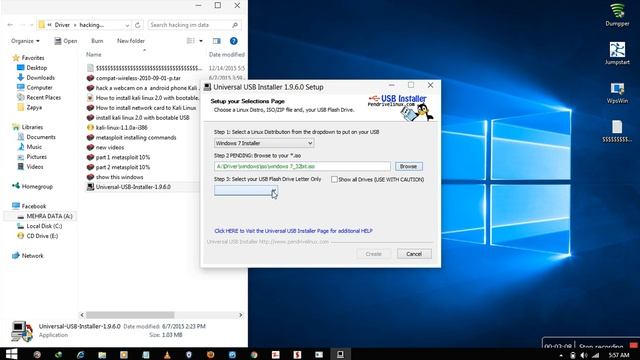Click the volume icon in system tray
This screenshot has height=360, width=640.
tap(584, 355)
